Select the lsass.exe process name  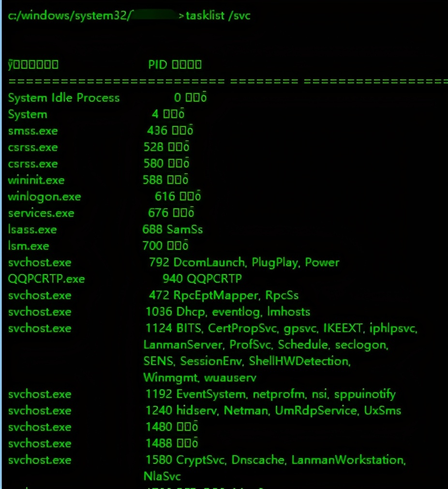[32, 229]
